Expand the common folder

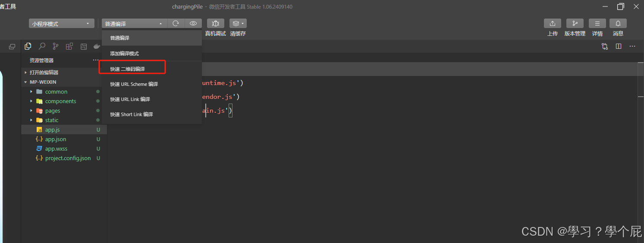pos(64,92)
